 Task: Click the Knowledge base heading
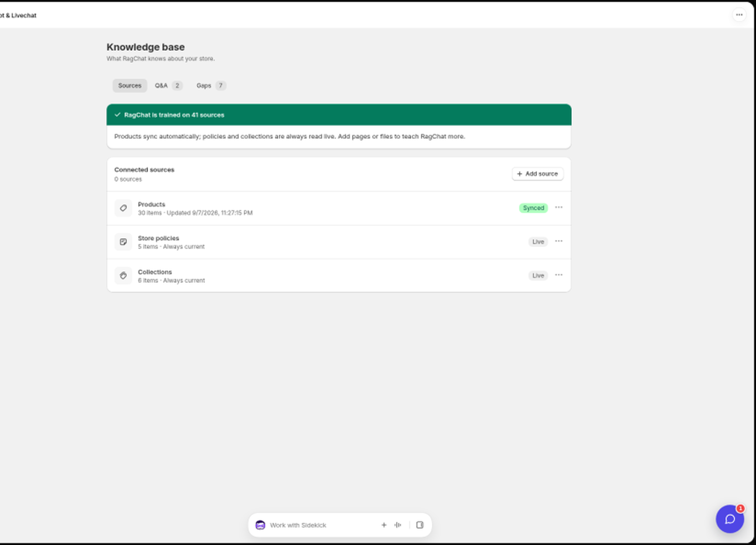click(145, 47)
